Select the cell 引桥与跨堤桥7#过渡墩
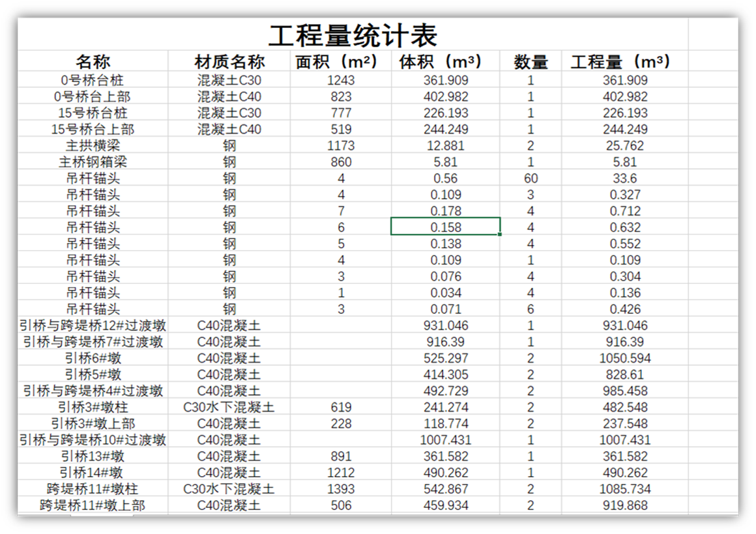Screen dimensions: 756x534 93,342
